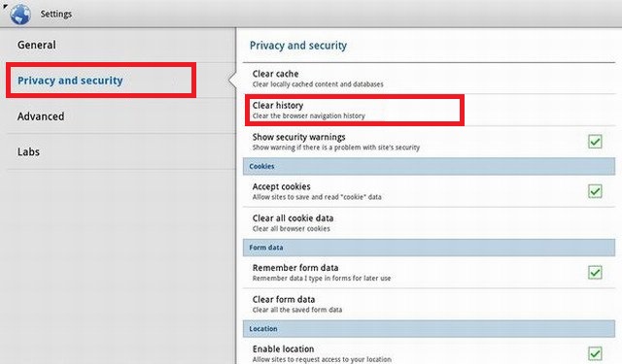This screenshot has width=622, height=364.
Task: Toggle Show security warnings checkbox
Action: click(x=595, y=142)
